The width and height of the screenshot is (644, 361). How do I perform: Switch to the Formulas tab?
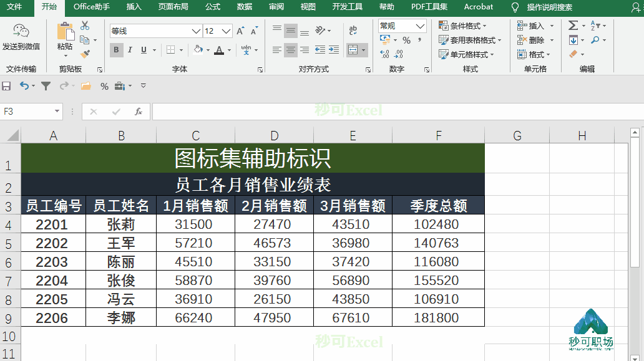[213, 7]
